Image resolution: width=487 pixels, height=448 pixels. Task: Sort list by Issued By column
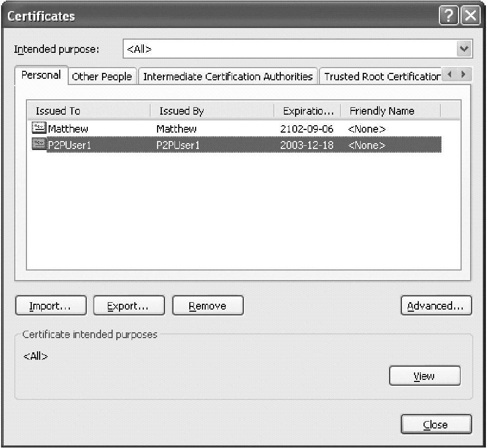212,111
